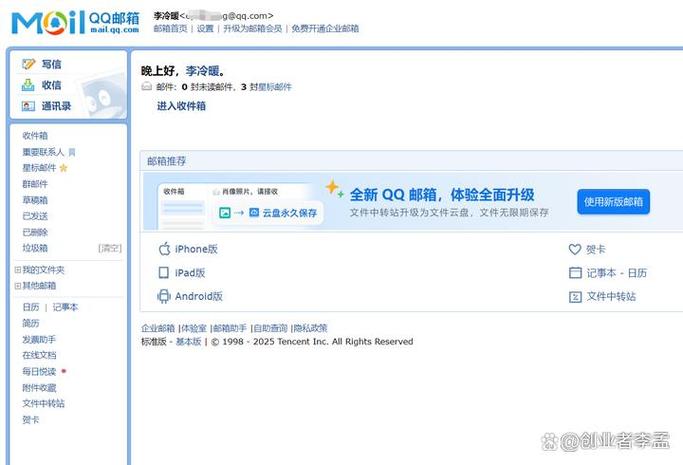Image resolution: width=683 pixels, height=465 pixels.
Task: Click 免费开通企业邮箱 link
Action: coord(325,28)
